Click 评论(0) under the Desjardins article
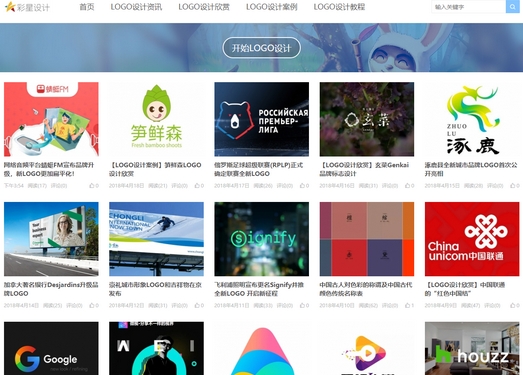Image resolution: width=523 pixels, height=375 pixels. click(x=74, y=305)
